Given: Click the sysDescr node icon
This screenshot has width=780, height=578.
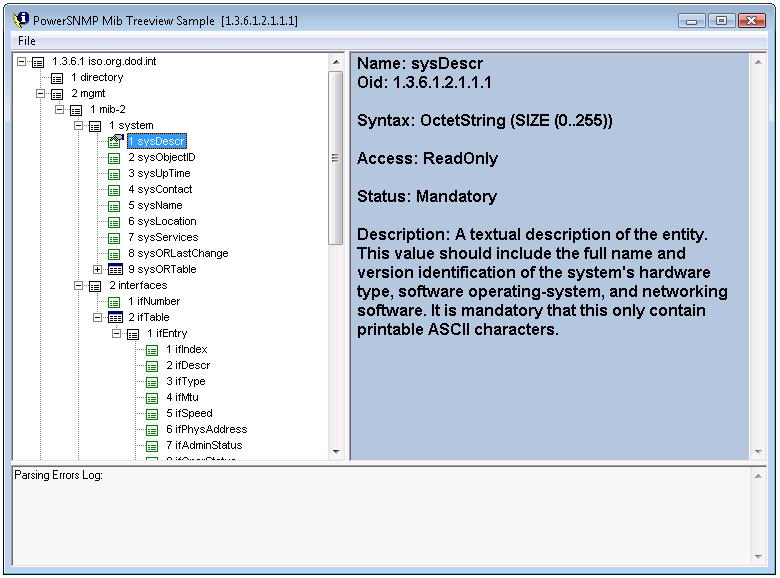Looking at the screenshot, I should [x=114, y=142].
